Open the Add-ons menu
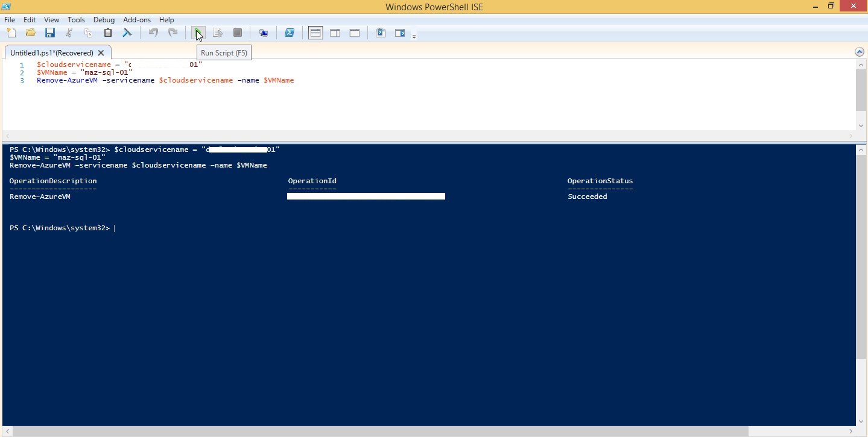The height and width of the screenshot is (437, 868). [136, 20]
